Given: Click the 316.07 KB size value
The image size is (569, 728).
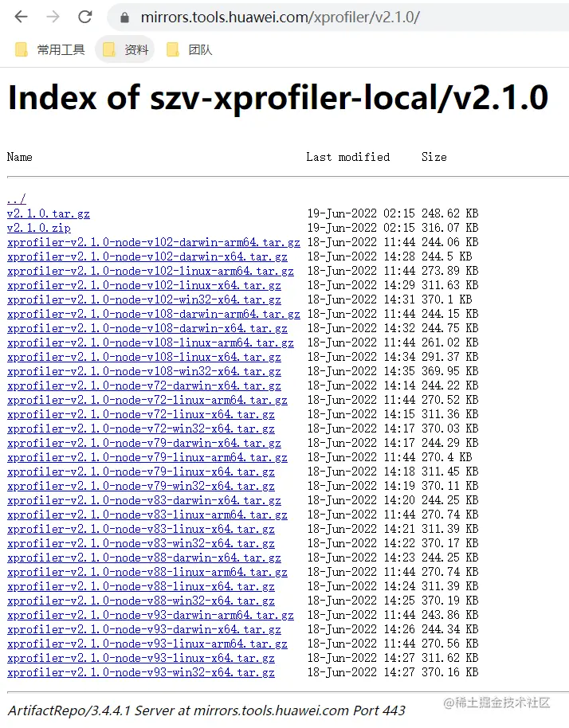Looking at the screenshot, I should point(449,228).
